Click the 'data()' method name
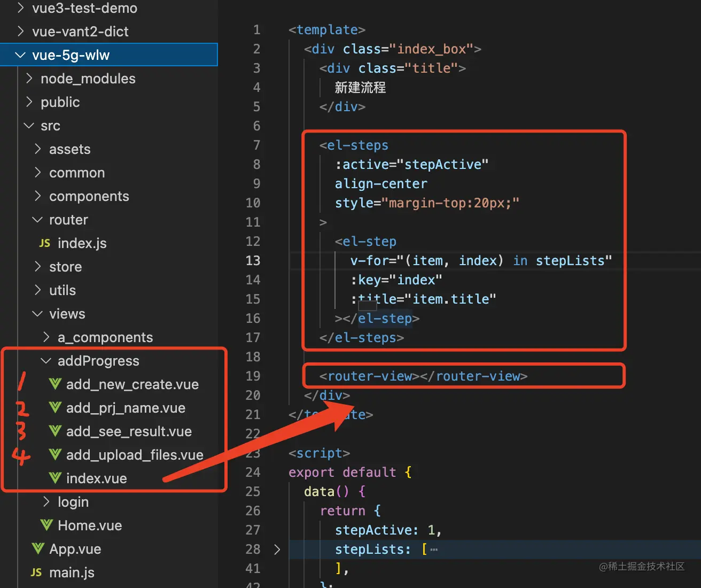Image resolution: width=701 pixels, height=588 pixels. coord(326,491)
